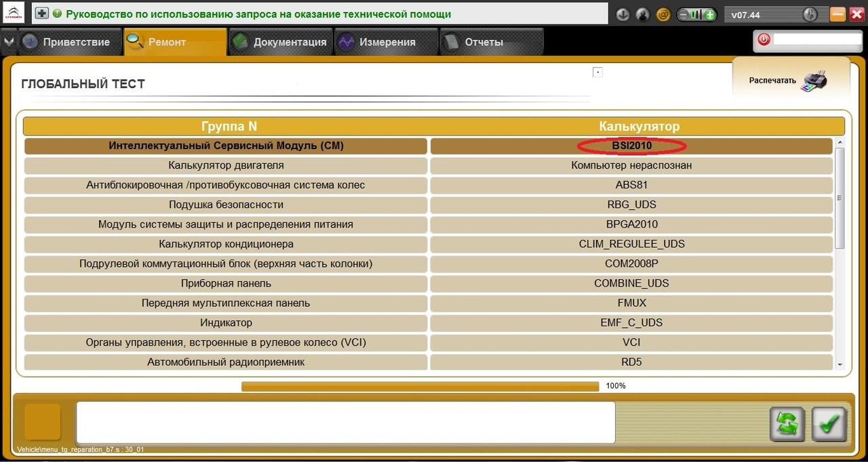Open the Отчеты tab
This screenshot has width=868, height=462.
pos(492,42)
